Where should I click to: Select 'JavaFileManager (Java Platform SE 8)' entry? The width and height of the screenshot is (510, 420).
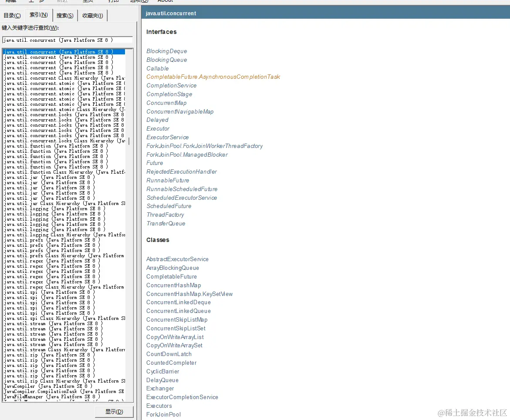tap(52, 396)
